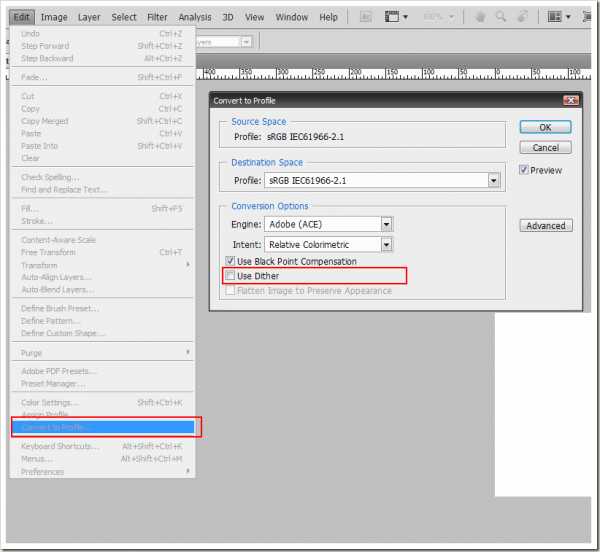Open the Select menu
This screenshot has width=600, height=552.
tap(124, 17)
